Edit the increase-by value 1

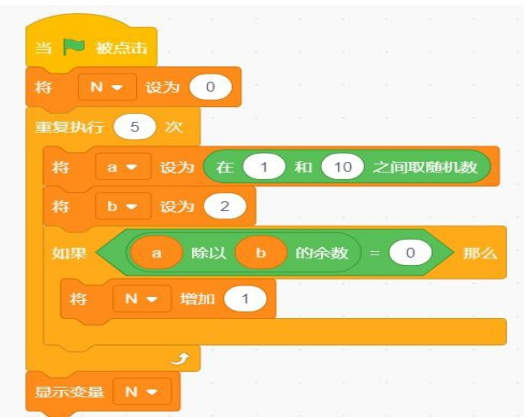point(245,299)
